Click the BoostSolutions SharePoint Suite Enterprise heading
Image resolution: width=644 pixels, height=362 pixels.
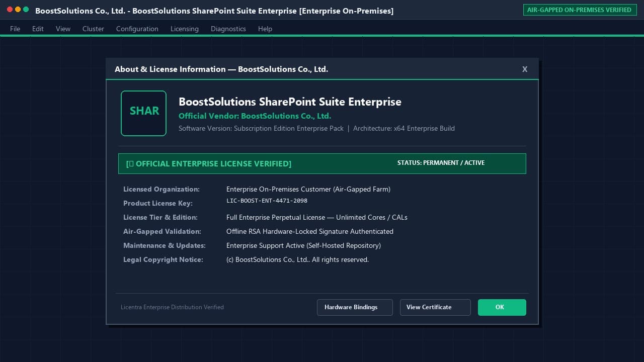pyautogui.click(x=290, y=102)
